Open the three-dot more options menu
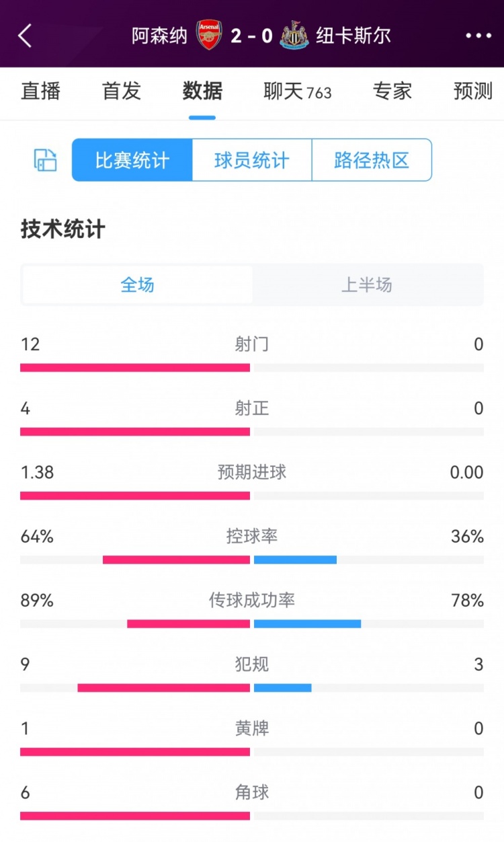Image resolution: width=504 pixels, height=842 pixels. [478, 36]
